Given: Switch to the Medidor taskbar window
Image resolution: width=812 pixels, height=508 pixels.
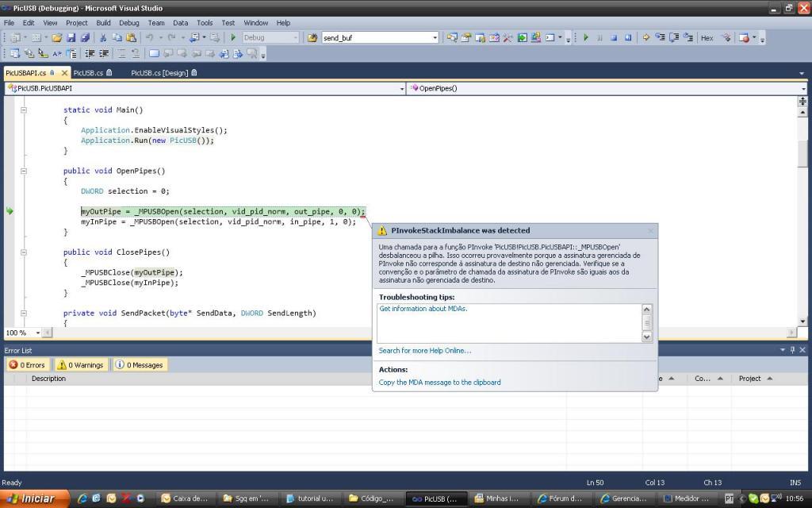Looking at the screenshot, I should (688, 498).
